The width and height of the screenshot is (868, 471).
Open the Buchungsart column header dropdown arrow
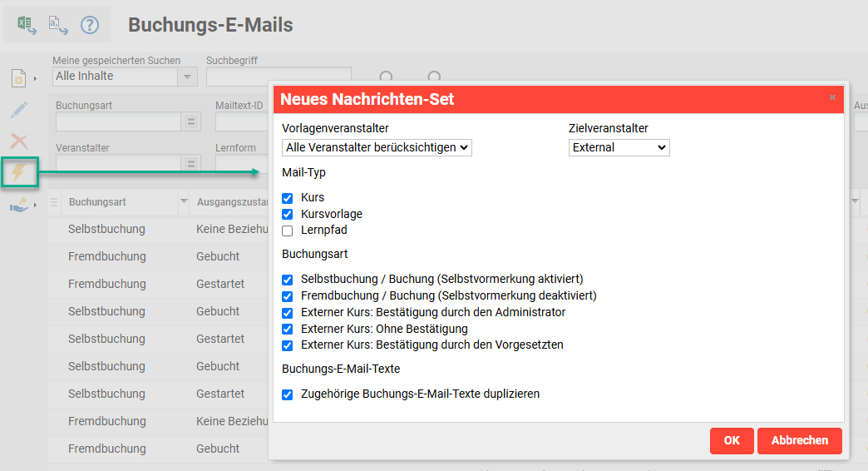coord(184,201)
